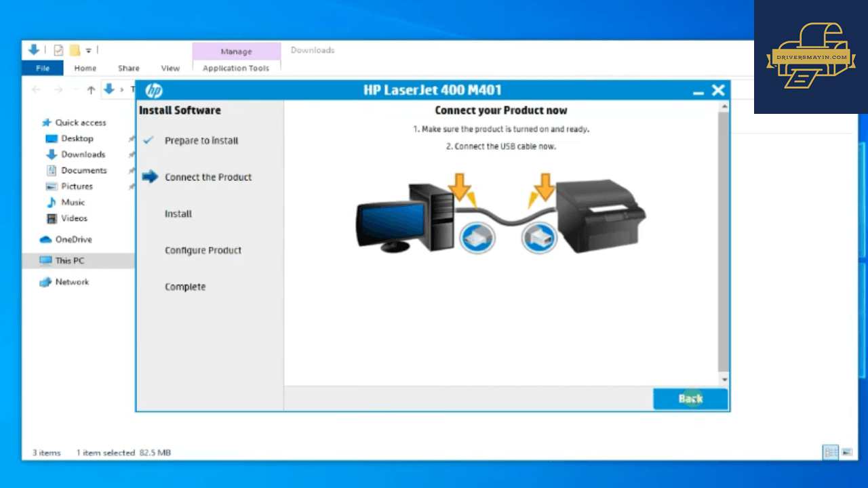
Task: Navigate up one level in File Explorer
Action: tap(91, 89)
